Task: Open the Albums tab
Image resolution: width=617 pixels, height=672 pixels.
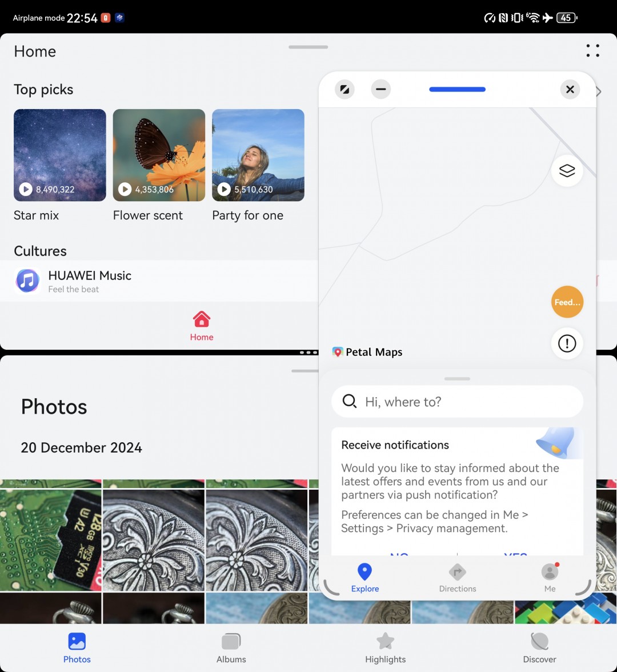Action: pos(231,647)
